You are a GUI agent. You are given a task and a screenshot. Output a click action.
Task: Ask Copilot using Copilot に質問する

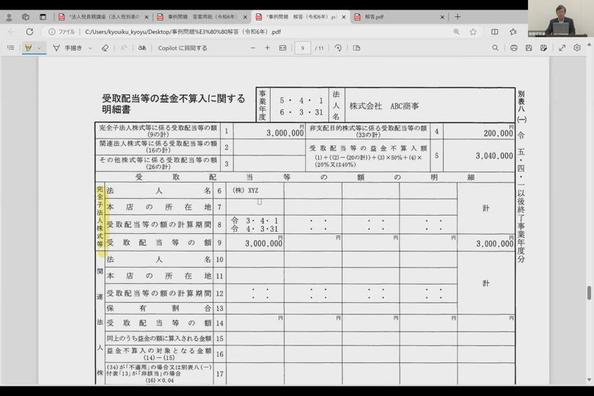183,48
